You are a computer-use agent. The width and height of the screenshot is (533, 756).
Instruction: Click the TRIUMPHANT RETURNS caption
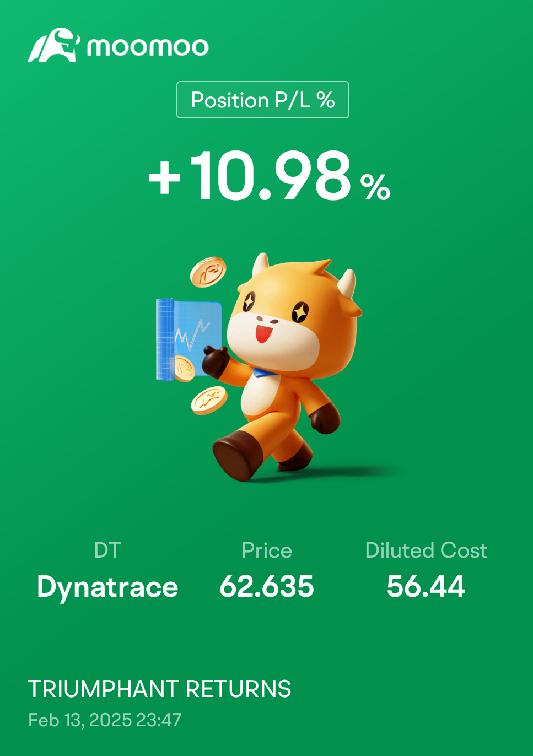[160, 689]
